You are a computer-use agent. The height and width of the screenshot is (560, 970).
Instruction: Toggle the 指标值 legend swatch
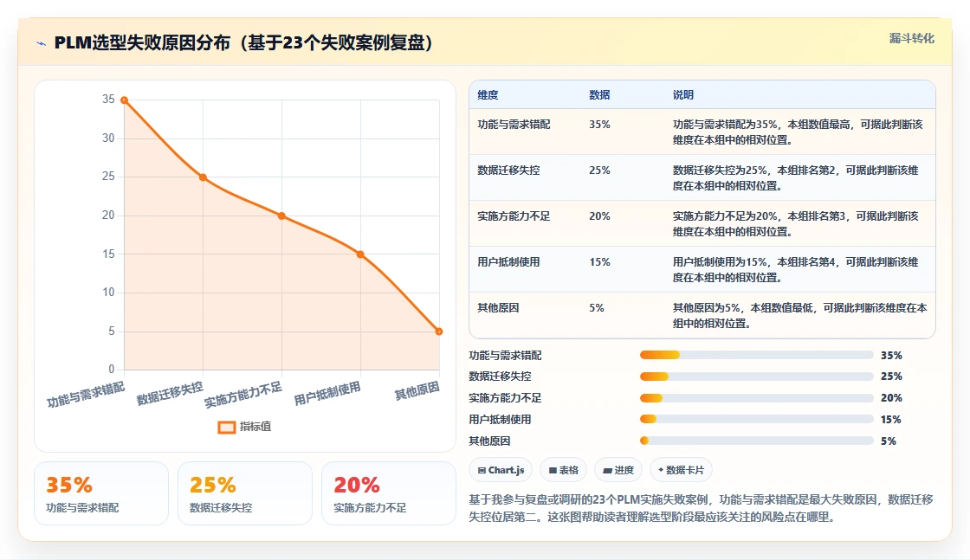click(226, 427)
